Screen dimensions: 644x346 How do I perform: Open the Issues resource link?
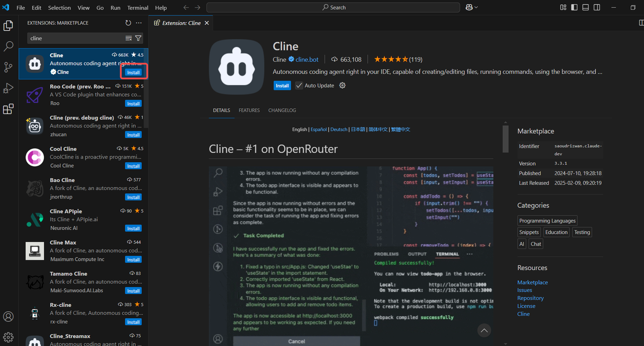(525, 290)
